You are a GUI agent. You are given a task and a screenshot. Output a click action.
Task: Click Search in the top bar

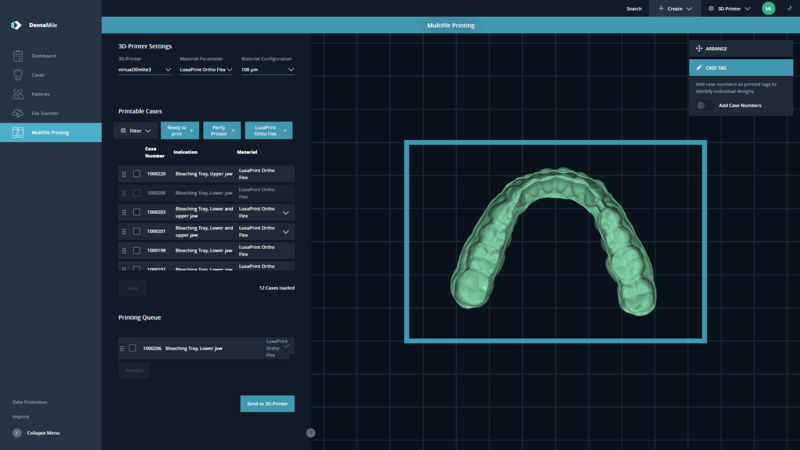(x=634, y=9)
